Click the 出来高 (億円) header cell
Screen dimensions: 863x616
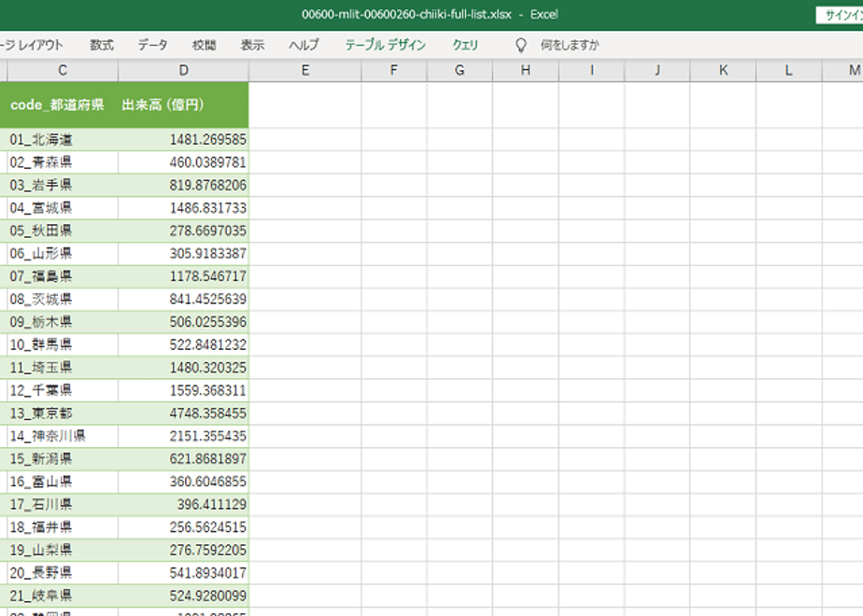(x=183, y=105)
